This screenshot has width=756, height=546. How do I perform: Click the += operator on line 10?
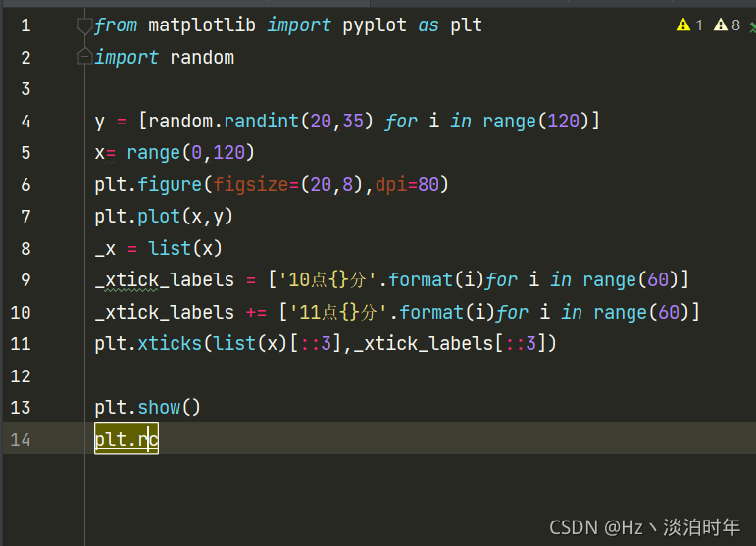[x=256, y=313]
